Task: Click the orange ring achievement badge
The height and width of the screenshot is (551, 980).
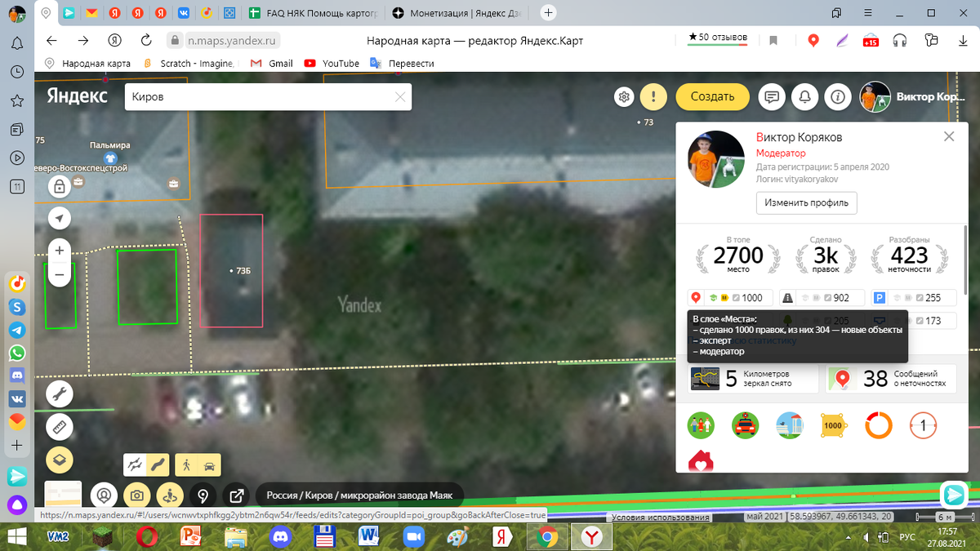Action: (879, 425)
